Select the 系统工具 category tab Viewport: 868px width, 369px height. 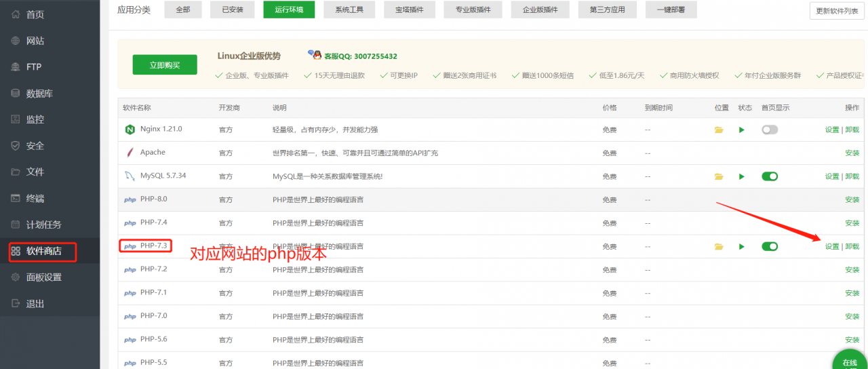349,10
